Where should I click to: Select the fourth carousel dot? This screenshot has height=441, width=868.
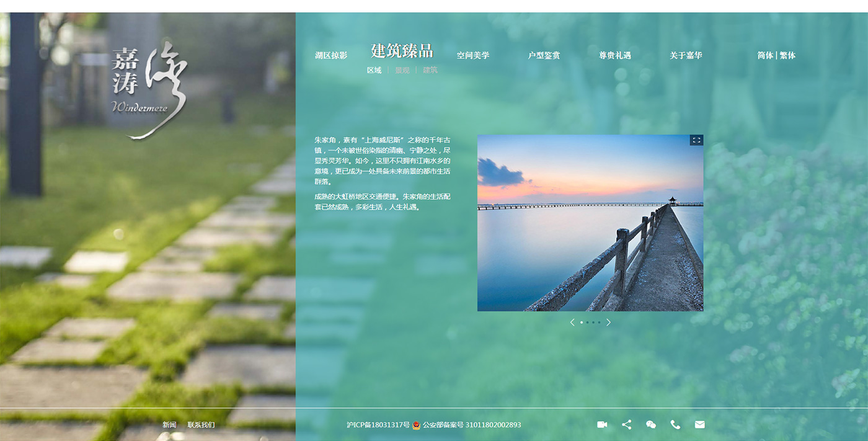pyautogui.click(x=599, y=323)
